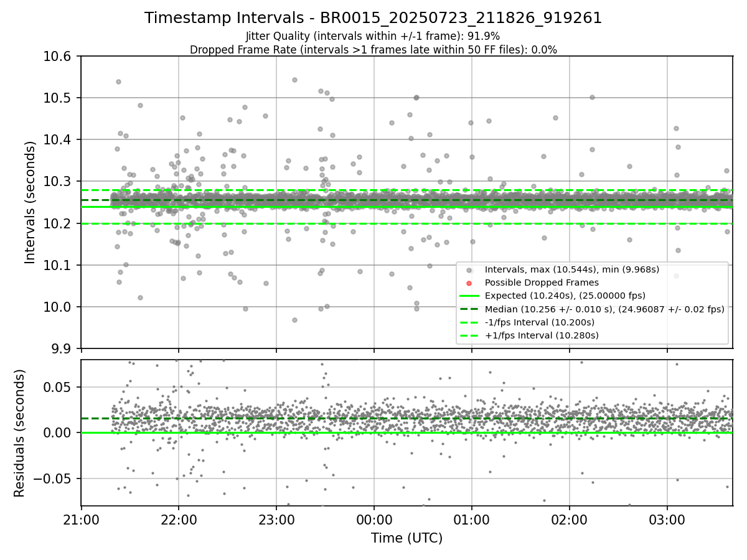Select the 'Dropped Frame Rate' 0.0% subtitle line

374,50
